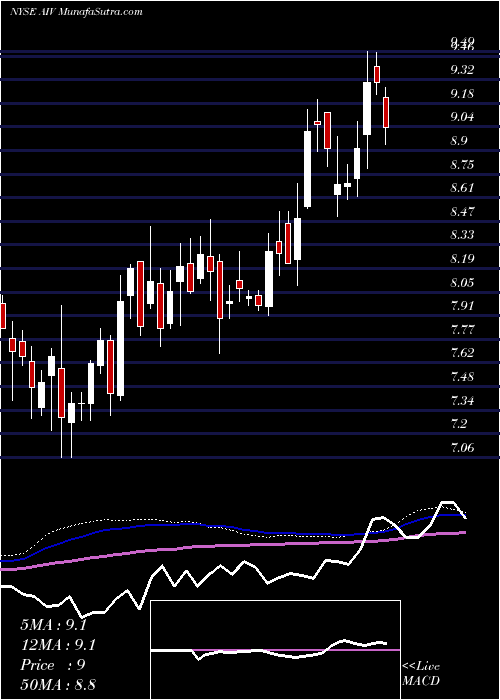This screenshot has width=500, height=700.
Task: Click the NYSE AIV MunafaSutra.com title text
Action: (76, 12)
